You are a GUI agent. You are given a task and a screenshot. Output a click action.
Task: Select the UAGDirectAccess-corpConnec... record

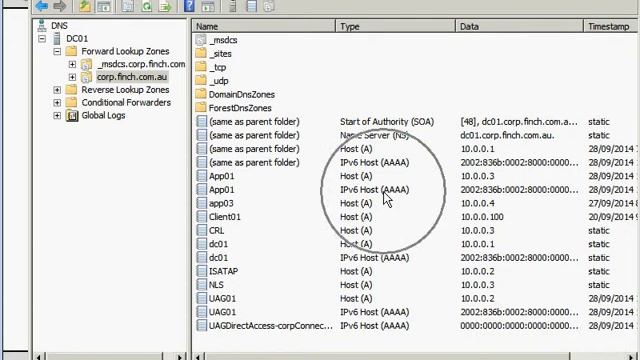[x=416, y=326]
